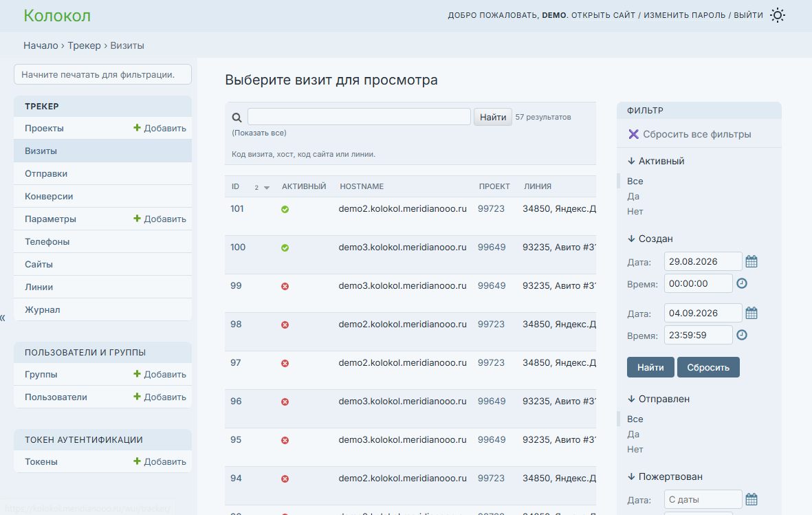Collapse the Пожертвован filter section

665,476
